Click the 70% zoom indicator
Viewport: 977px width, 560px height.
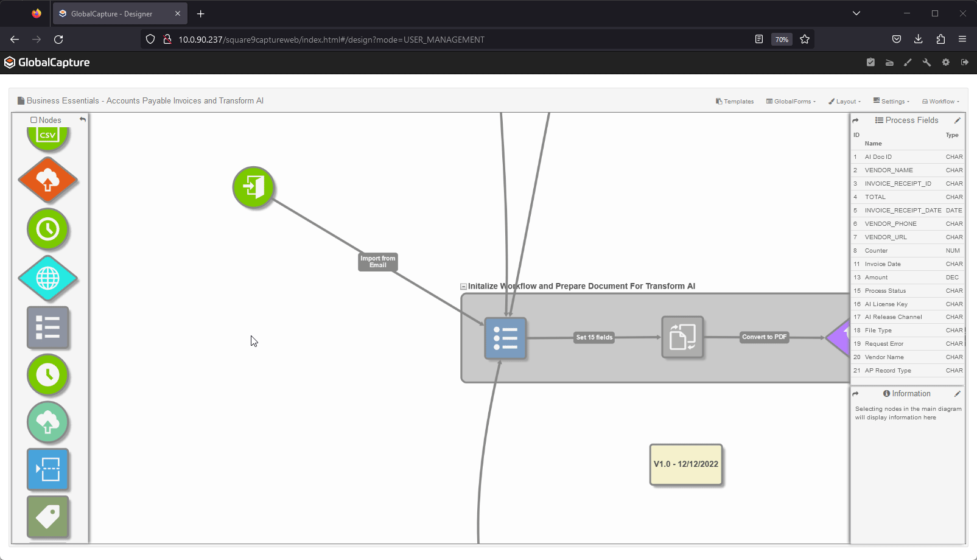pos(782,39)
